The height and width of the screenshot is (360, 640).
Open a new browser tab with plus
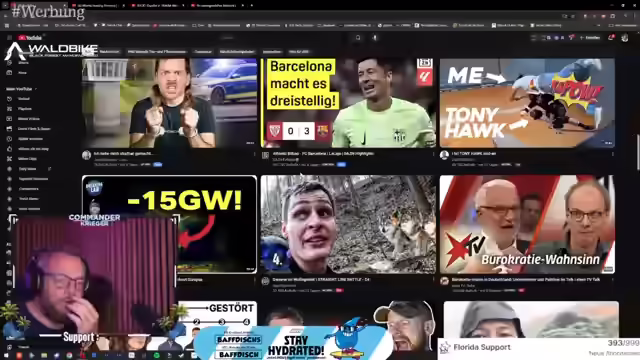click(x=252, y=6)
